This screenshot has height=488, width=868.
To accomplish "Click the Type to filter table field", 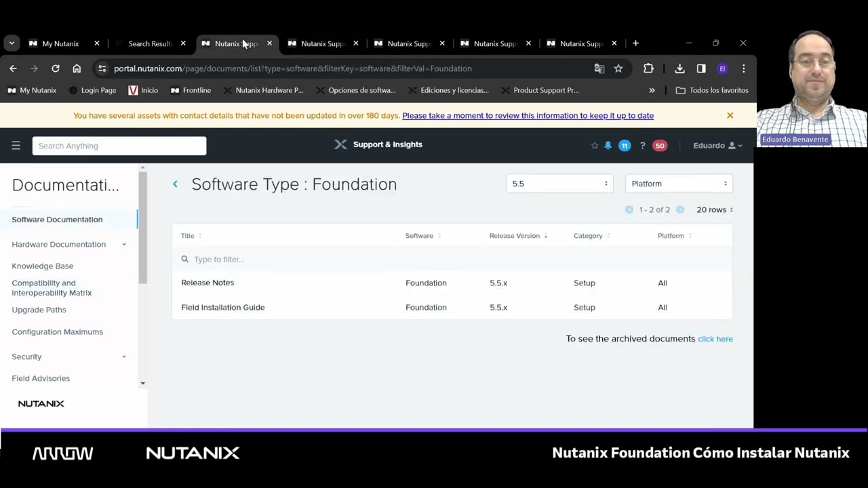I will coord(452,259).
